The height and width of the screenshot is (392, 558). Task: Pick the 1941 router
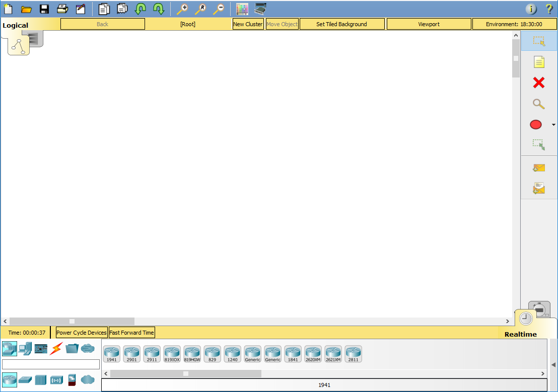tap(112, 354)
